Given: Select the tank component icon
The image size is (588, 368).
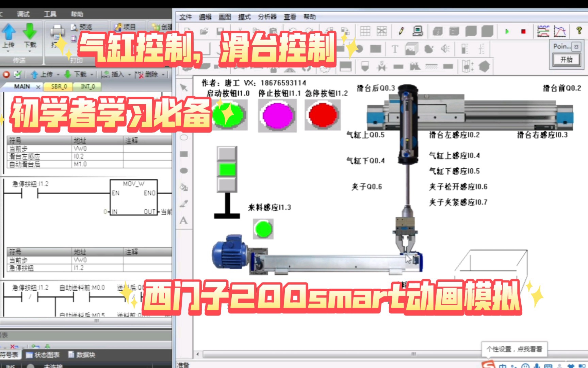Looking at the screenshot, I should [365, 66].
